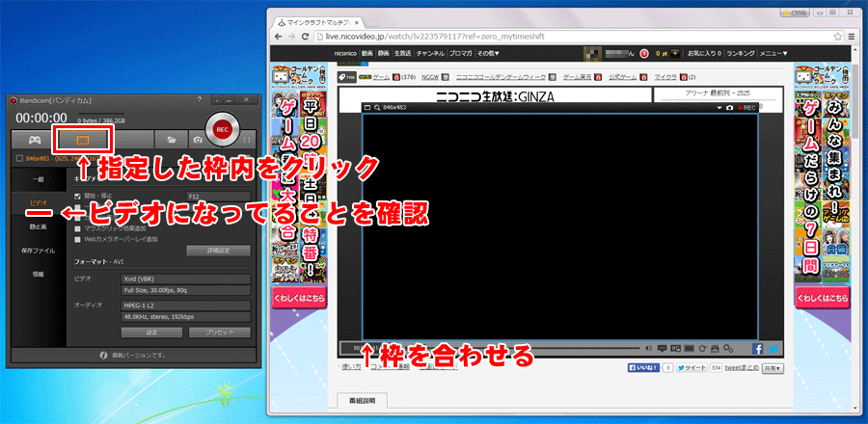This screenshot has width=868, height=424.
Task: Share via Twitter icon in player
Action: pos(773,348)
